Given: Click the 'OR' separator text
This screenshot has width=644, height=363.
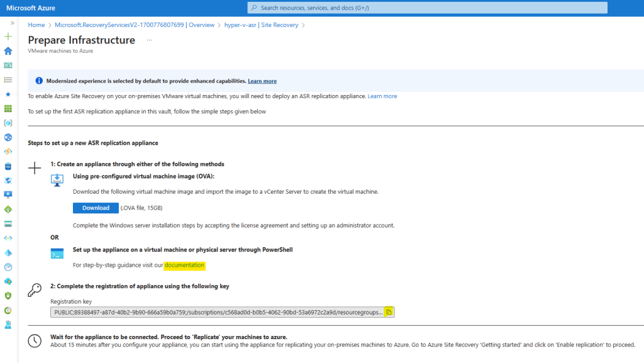Looking at the screenshot, I should [55, 237].
